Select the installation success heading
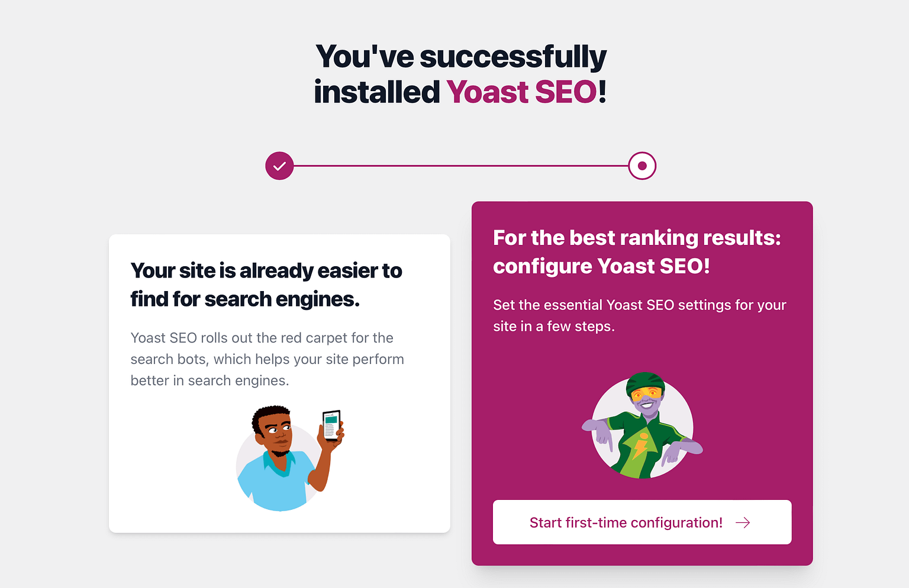The height and width of the screenshot is (588, 909). coord(460,72)
